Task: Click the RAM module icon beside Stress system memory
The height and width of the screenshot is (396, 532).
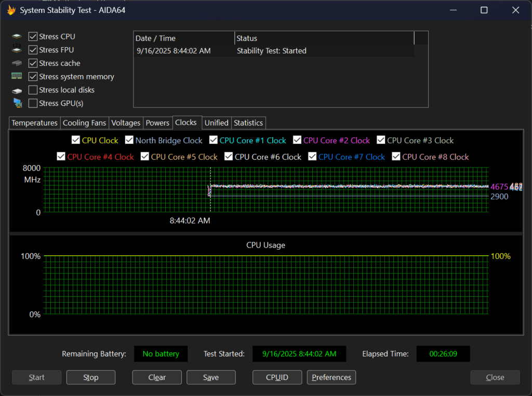Action: (17, 76)
